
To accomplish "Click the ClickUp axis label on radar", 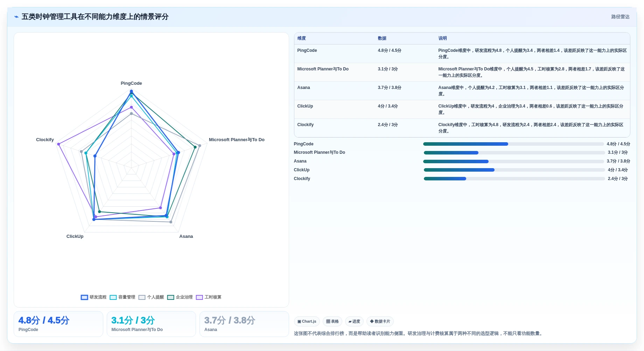I will 75,236.
